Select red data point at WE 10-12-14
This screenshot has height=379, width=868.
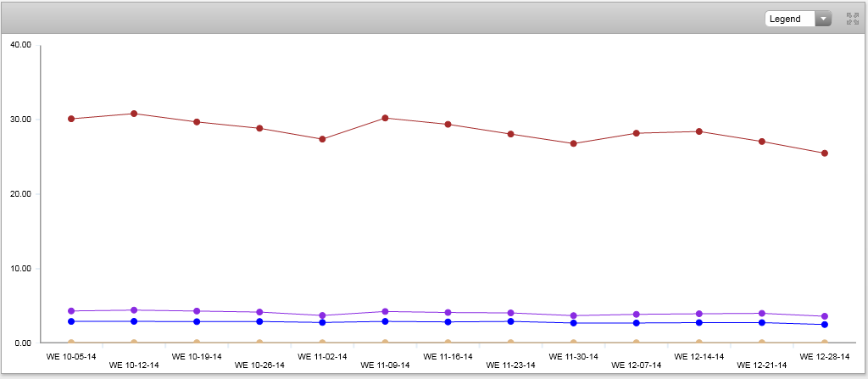tap(134, 114)
